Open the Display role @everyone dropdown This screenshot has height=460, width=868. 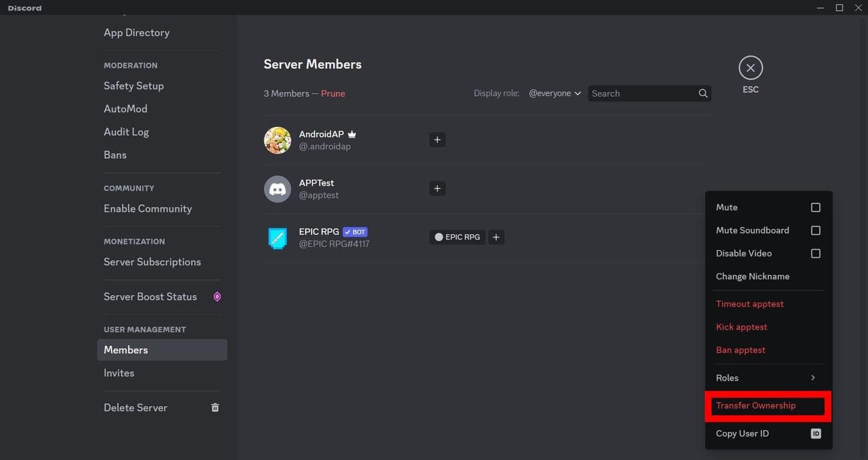point(554,93)
